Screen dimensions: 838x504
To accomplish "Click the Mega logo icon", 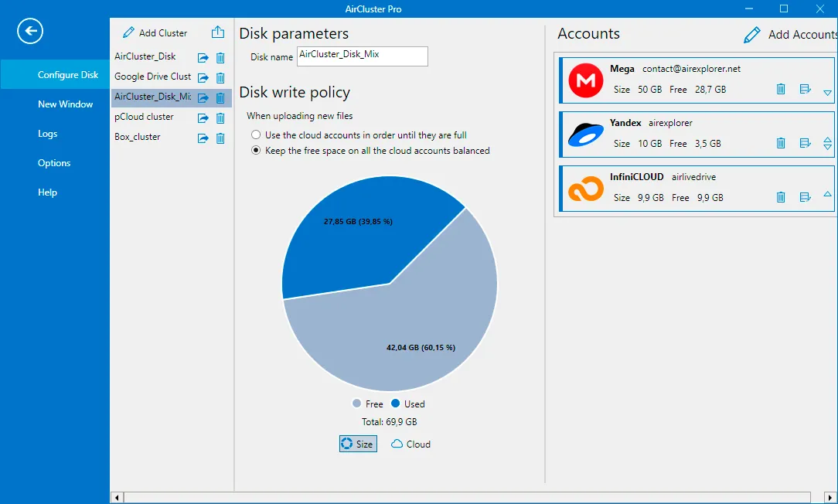I will tap(586, 80).
